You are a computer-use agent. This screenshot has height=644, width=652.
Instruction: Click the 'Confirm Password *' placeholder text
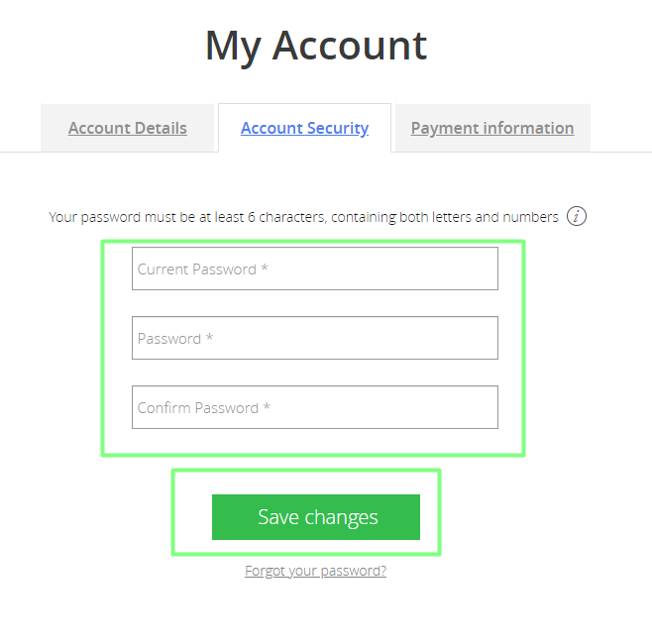[204, 408]
